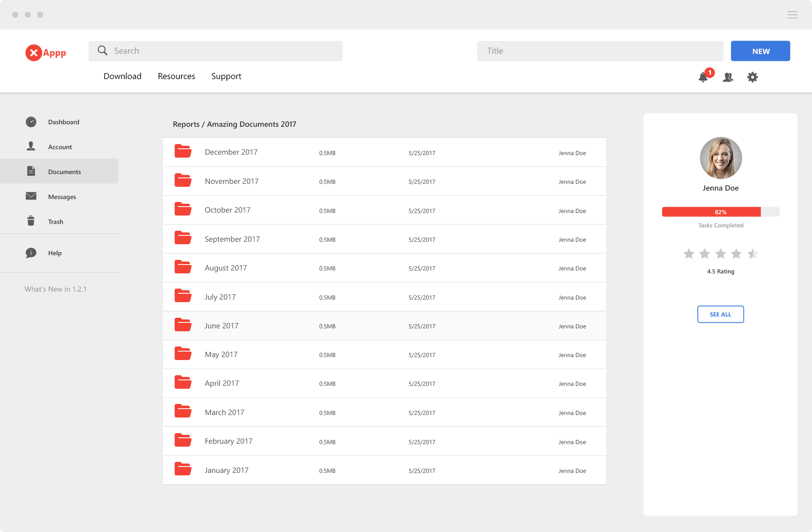Open the December 2017 folder icon
Viewport: 812px width, 532px height.
pos(183,151)
